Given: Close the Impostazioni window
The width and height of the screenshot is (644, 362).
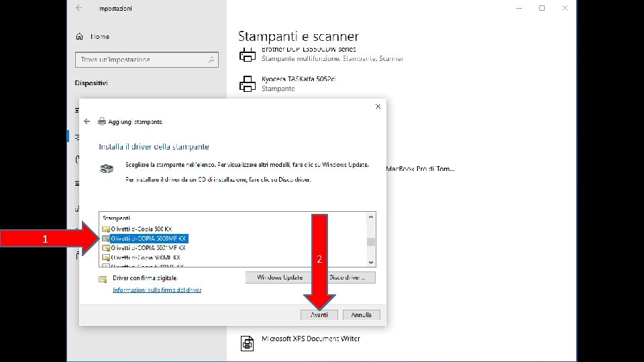Looking at the screenshot, I should [x=565, y=8].
